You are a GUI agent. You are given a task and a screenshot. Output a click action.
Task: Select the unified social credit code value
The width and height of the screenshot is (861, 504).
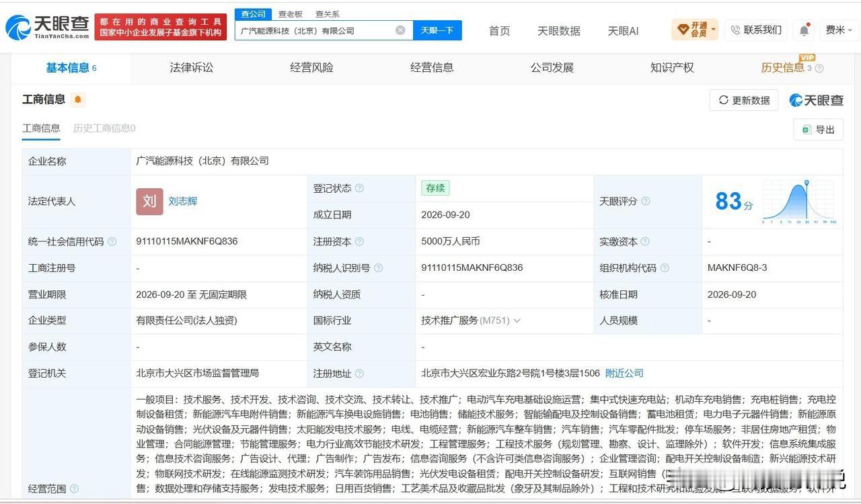(x=186, y=241)
